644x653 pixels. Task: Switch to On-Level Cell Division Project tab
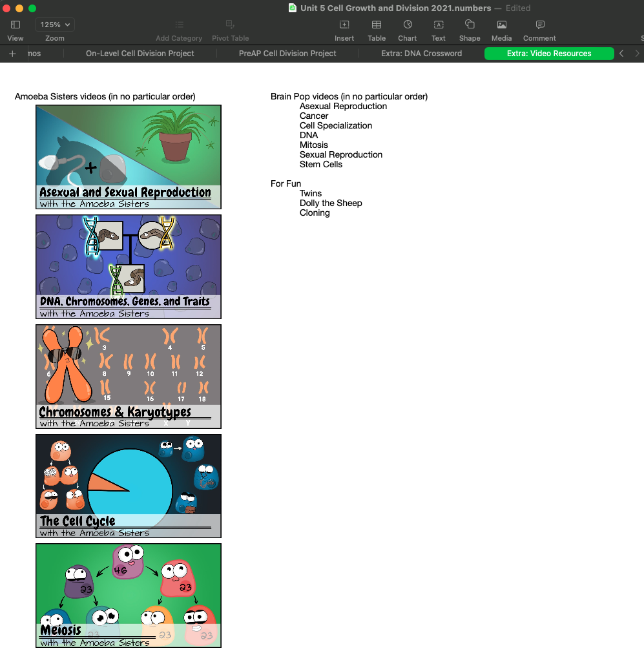click(x=140, y=54)
